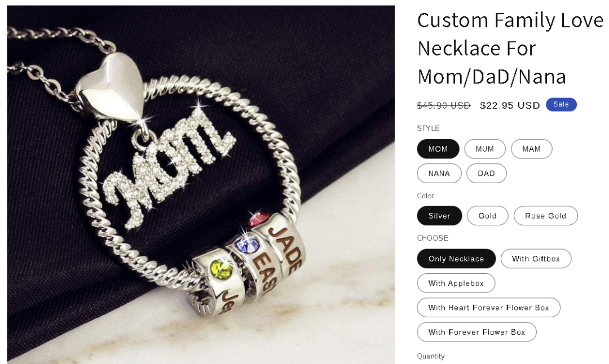The height and width of the screenshot is (364, 609).
Task: Select Silver color option
Action: click(439, 216)
